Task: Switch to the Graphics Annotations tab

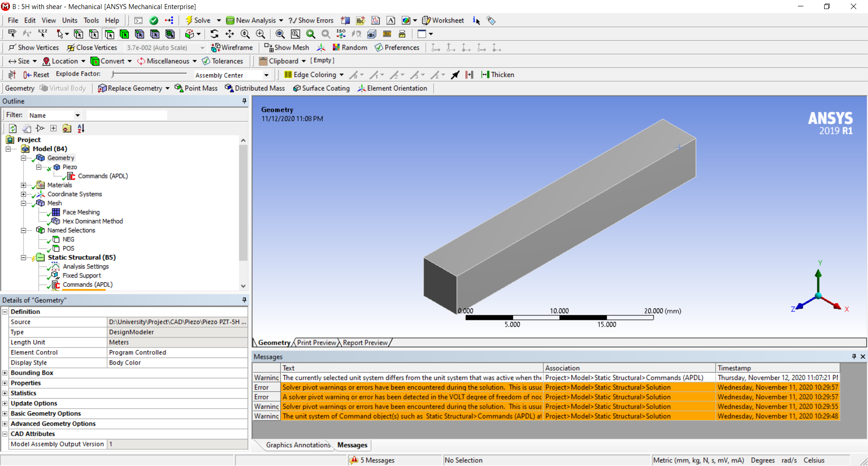Action: (x=298, y=445)
